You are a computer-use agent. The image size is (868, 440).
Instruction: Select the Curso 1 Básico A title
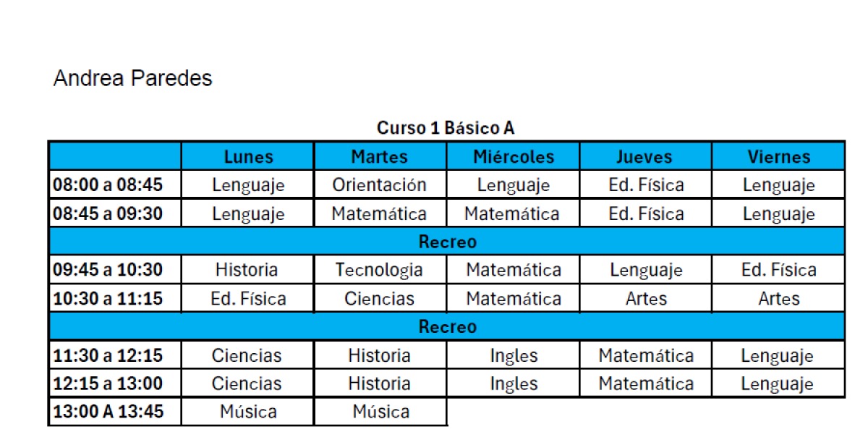[446, 128]
